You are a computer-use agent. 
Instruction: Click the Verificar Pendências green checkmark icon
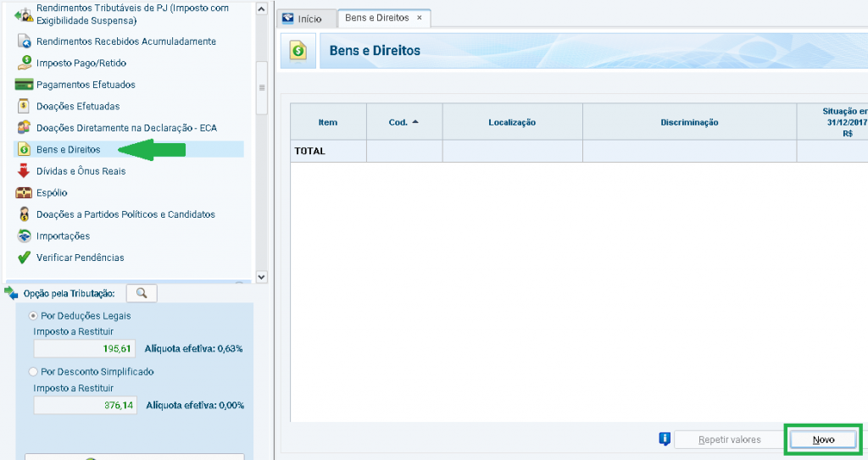pyautogui.click(x=24, y=258)
